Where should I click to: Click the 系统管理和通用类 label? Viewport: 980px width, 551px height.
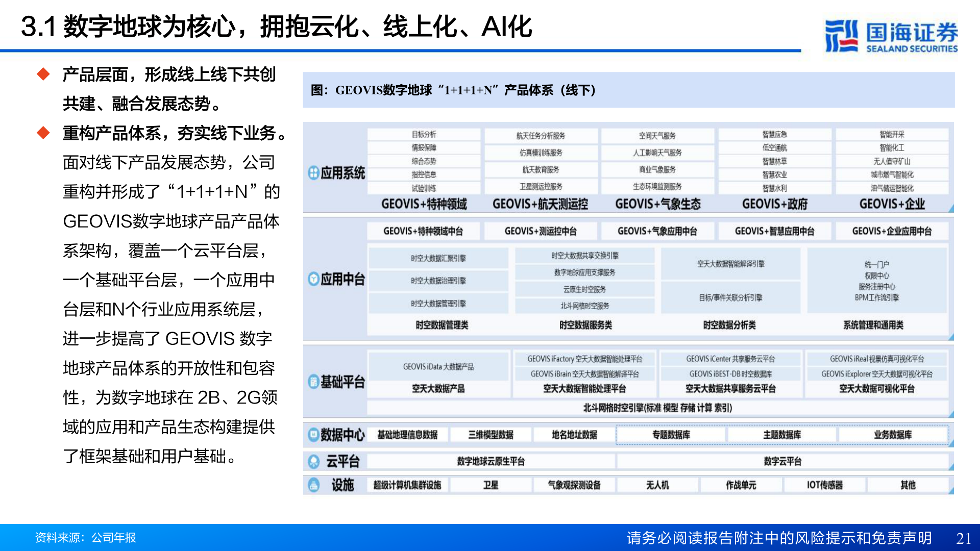873,325
